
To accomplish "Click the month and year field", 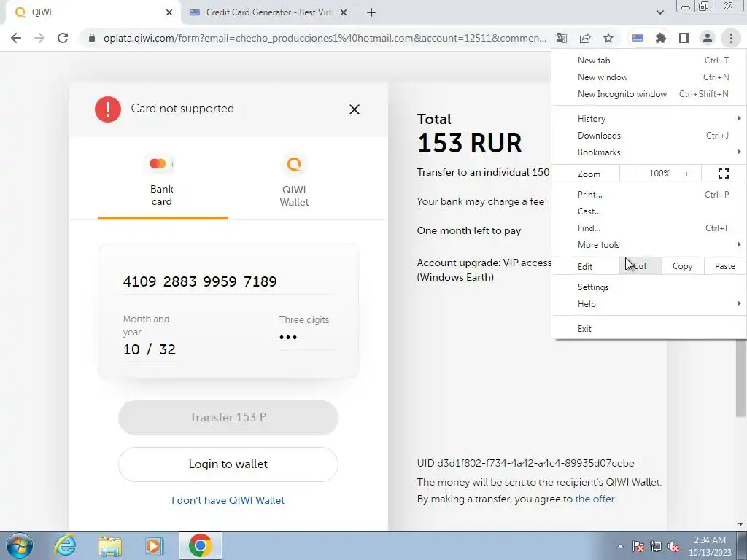I will pos(152,349).
